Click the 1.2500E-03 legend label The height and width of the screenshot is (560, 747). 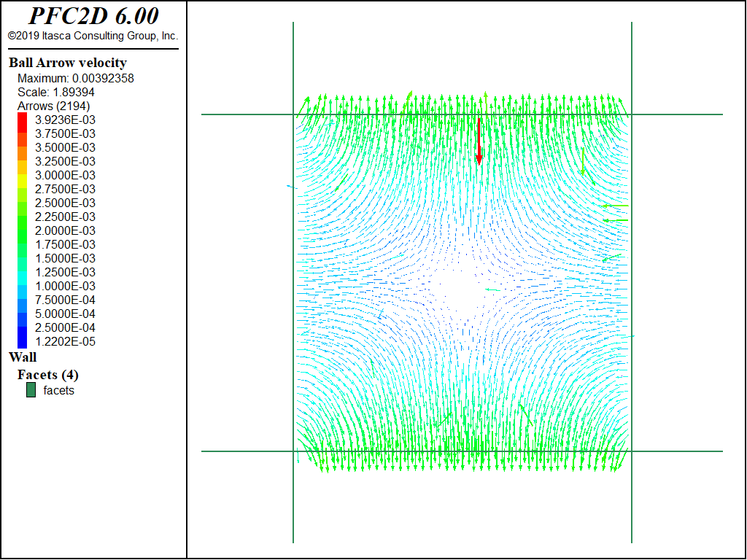(x=65, y=272)
